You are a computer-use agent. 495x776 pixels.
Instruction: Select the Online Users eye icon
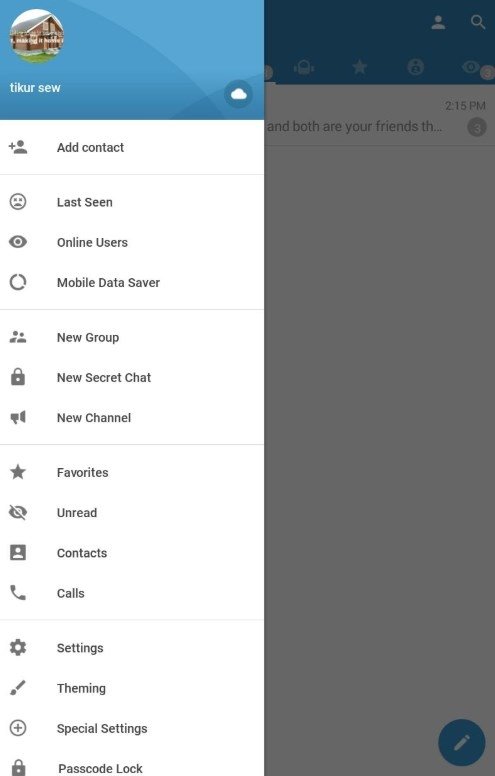(18, 242)
